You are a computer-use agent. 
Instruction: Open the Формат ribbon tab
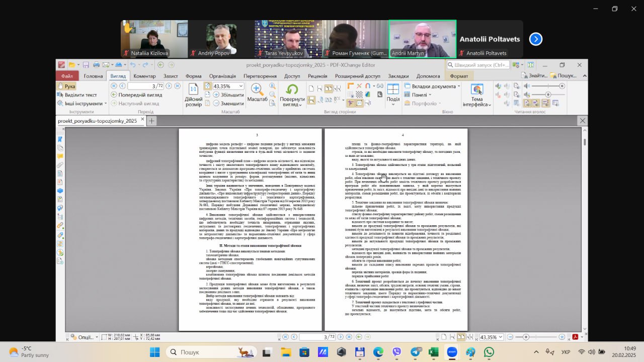point(458,76)
